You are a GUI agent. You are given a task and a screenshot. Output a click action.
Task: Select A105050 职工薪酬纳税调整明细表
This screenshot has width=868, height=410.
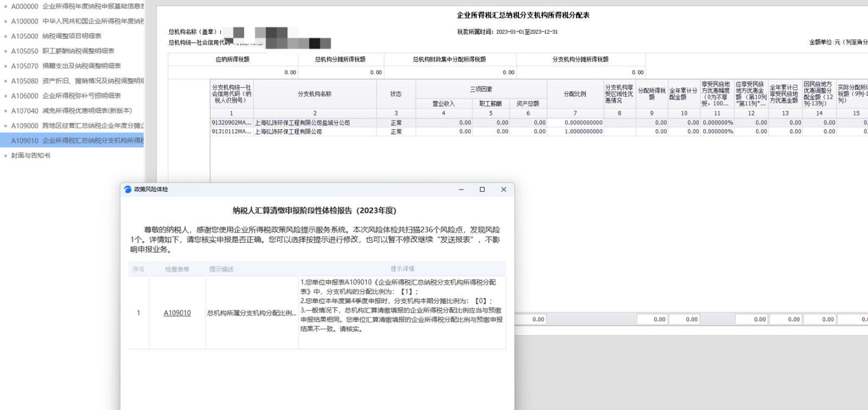(x=63, y=51)
